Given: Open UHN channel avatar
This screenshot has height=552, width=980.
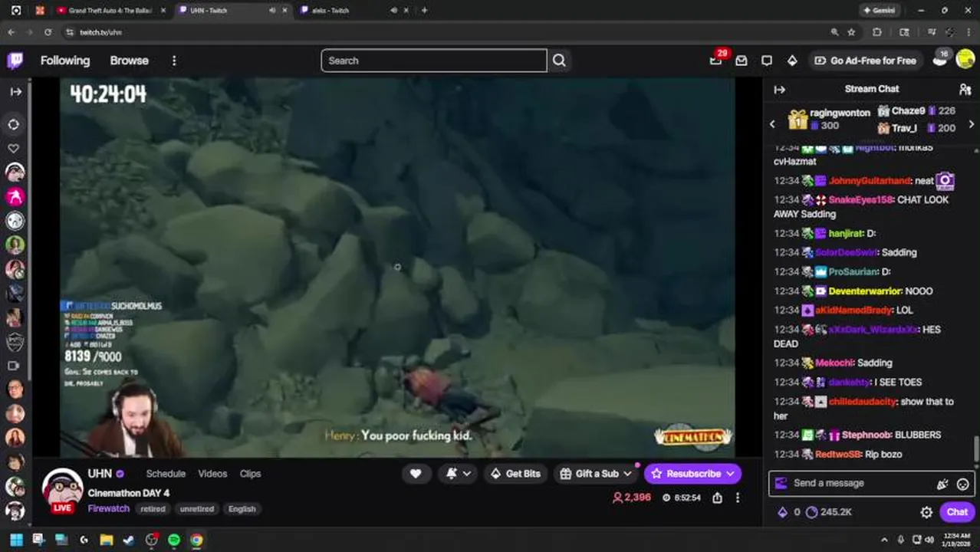Looking at the screenshot, I should [x=62, y=489].
